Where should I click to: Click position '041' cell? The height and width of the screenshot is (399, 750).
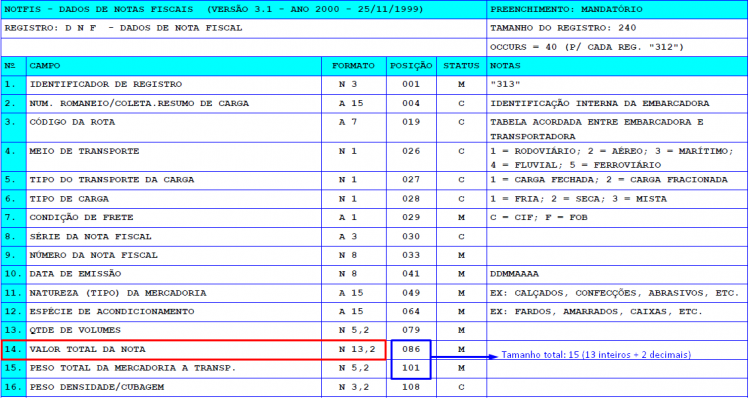pos(411,275)
